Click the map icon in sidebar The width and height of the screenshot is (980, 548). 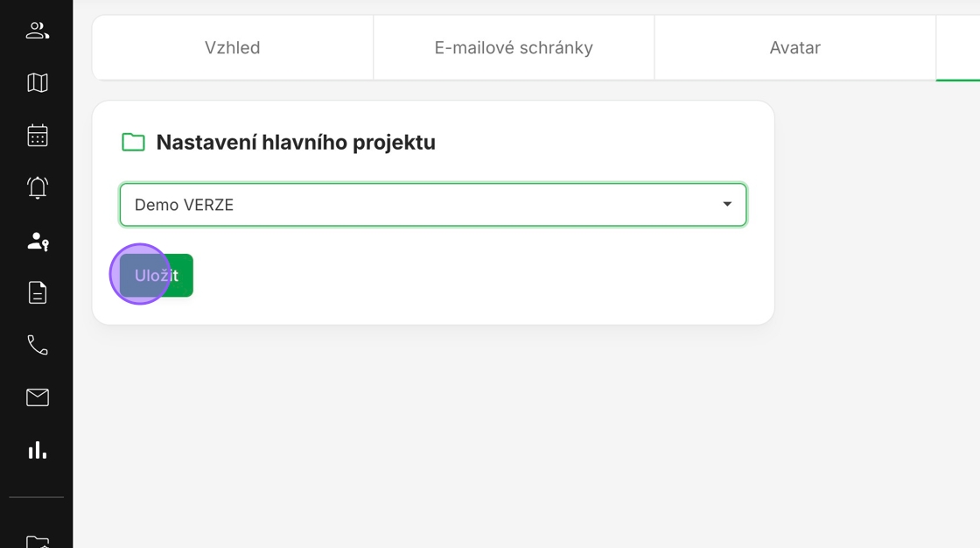tap(37, 83)
